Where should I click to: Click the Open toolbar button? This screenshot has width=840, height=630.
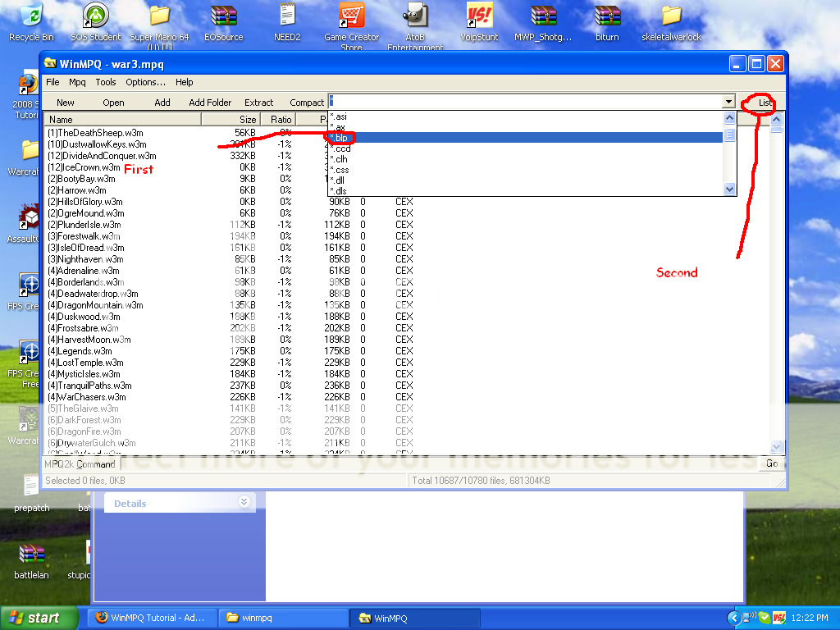pyautogui.click(x=113, y=103)
